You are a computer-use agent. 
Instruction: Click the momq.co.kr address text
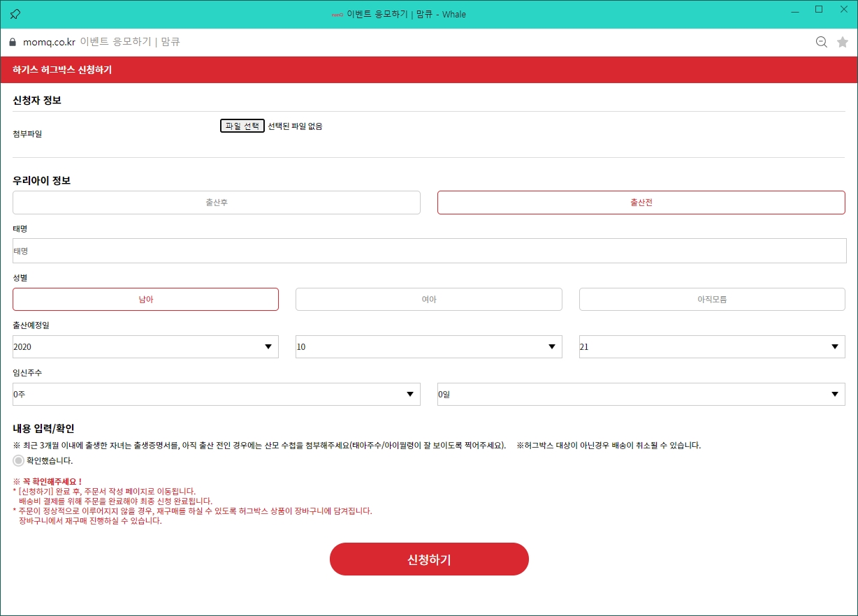click(x=49, y=42)
